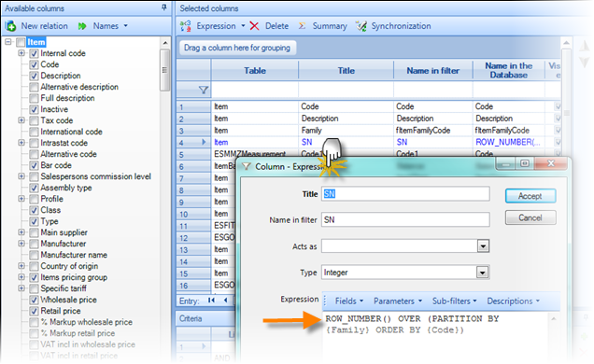Screen dimensions: 594x364
Task: Expand the Items pricing group node
Action: (21, 277)
